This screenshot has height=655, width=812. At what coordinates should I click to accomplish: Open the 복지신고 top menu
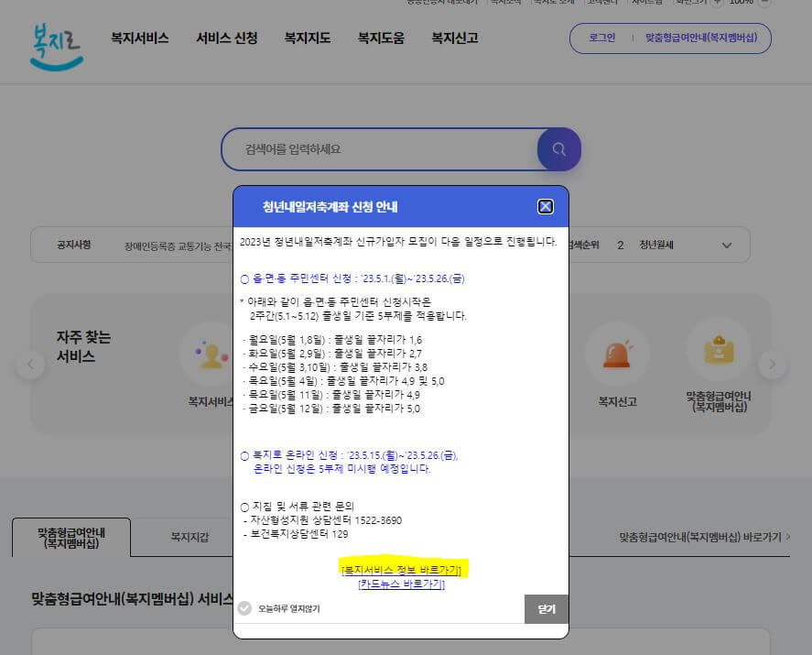click(x=455, y=38)
